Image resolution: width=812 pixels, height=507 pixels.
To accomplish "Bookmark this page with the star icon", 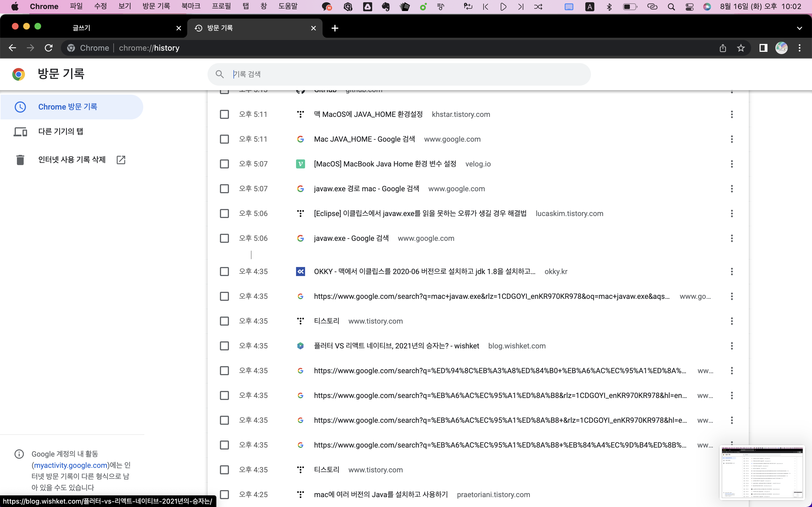I will click(741, 48).
